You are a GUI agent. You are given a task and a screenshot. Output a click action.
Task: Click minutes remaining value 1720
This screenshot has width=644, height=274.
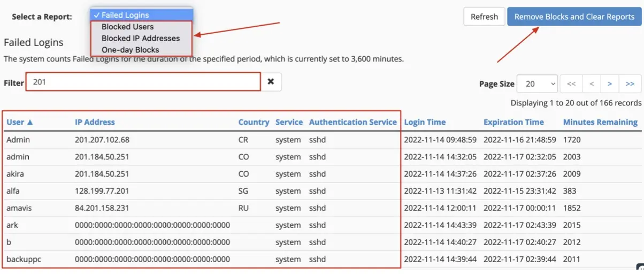(x=572, y=140)
